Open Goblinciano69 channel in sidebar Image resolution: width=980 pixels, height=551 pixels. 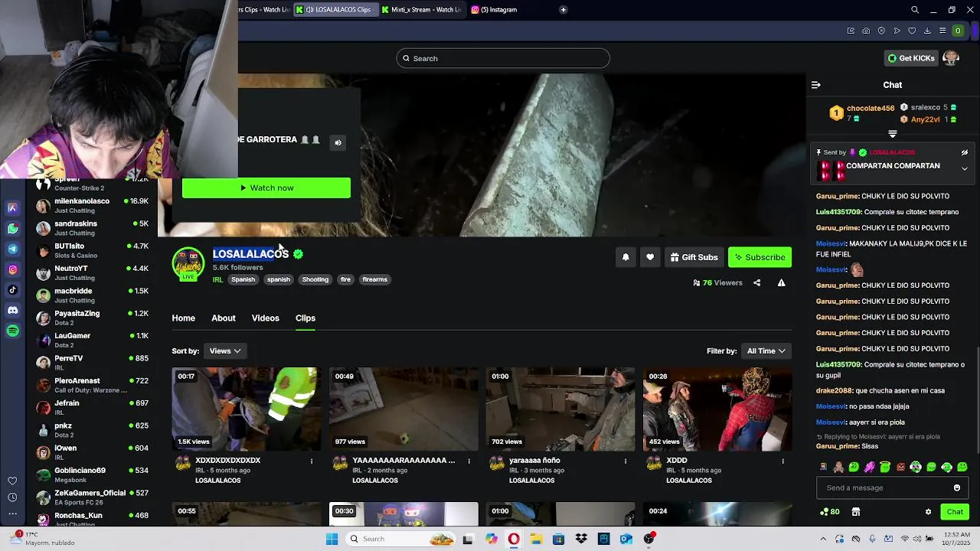tap(93, 474)
